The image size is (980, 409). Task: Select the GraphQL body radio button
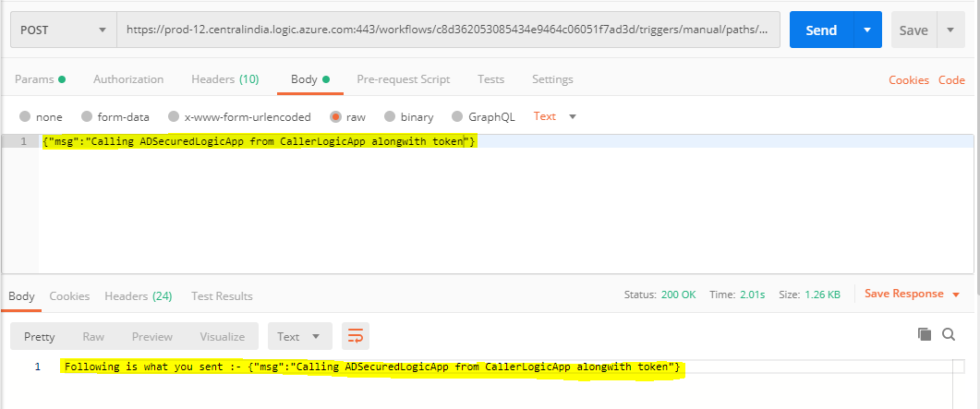point(457,116)
